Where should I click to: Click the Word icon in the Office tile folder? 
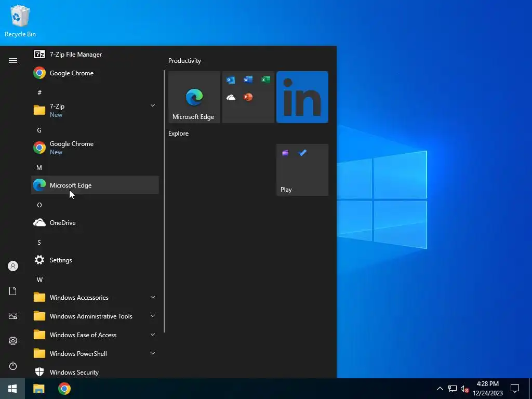tap(248, 79)
